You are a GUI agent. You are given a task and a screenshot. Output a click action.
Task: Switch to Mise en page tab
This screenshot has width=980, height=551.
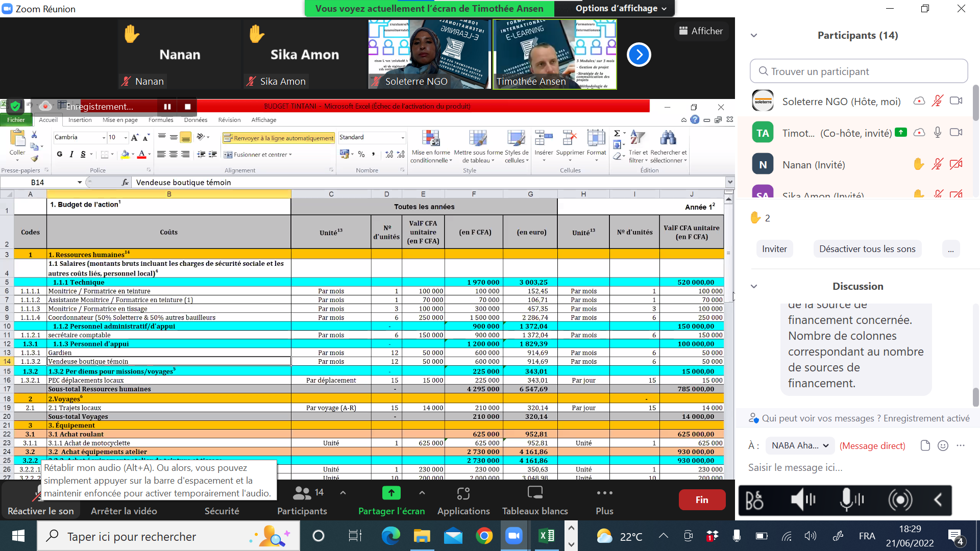(120, 119)
